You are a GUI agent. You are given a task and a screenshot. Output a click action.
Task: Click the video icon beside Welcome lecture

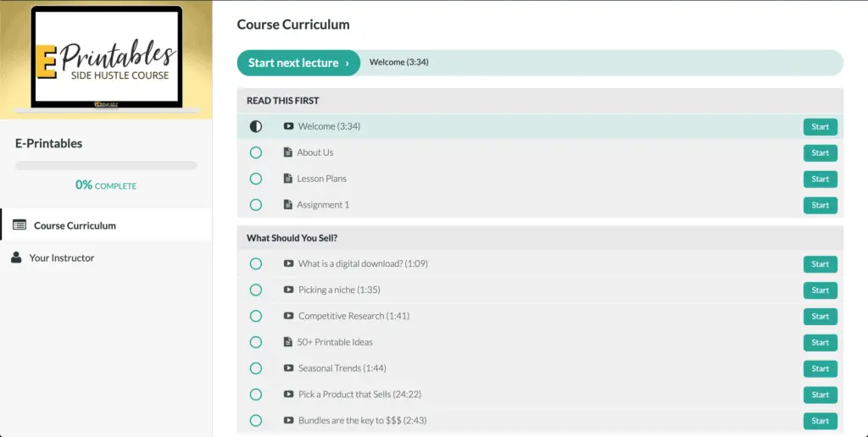288,126
